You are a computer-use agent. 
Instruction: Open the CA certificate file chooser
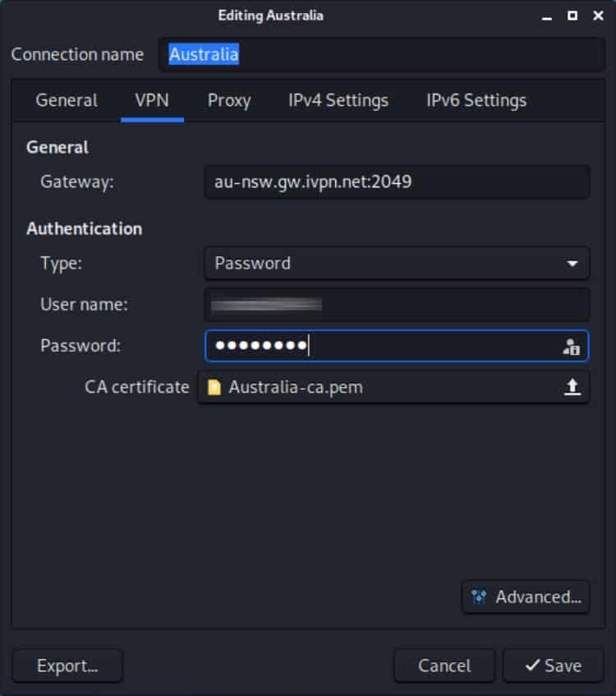pos(393,387)
